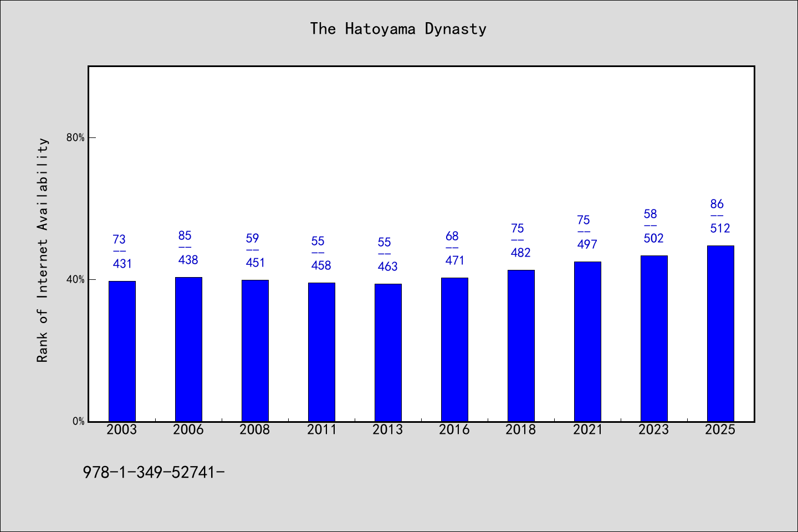
Task: Click data label '451' above 2008 bar
Action: [255, 263]
